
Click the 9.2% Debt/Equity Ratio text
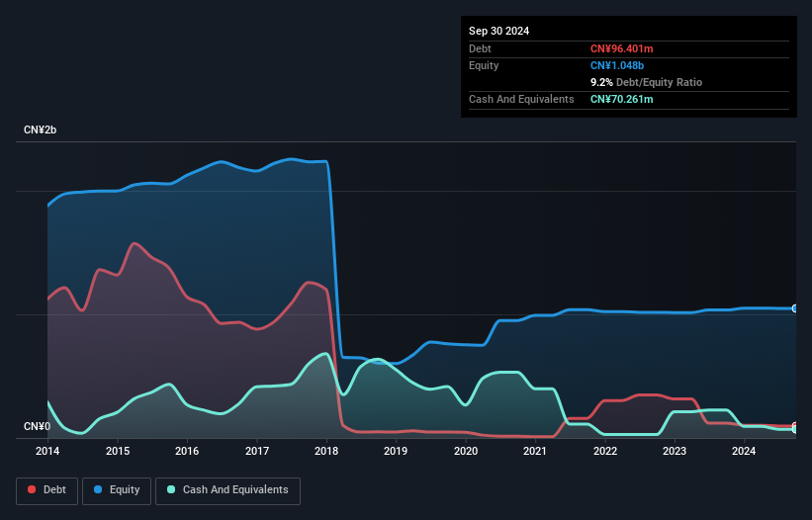tap(646, 82)
